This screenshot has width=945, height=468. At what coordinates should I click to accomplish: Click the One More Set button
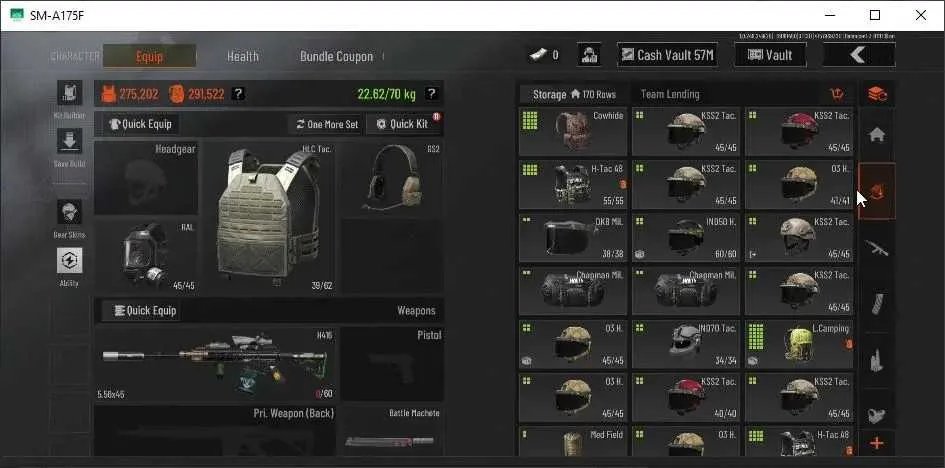(x=327, y=125)
